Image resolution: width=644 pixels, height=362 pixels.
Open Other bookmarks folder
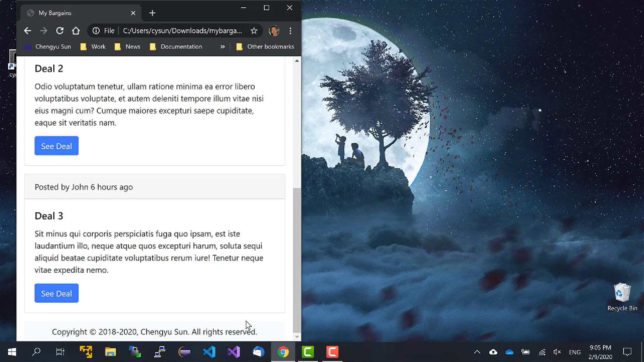[265, 47]
